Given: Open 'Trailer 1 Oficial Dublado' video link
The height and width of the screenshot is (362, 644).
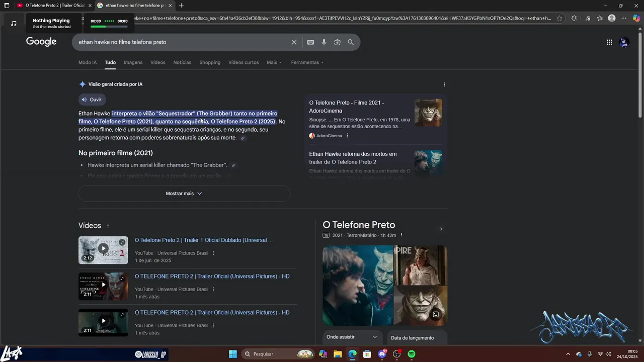Looking at the screenshot, I should click(x=204, y=240).
